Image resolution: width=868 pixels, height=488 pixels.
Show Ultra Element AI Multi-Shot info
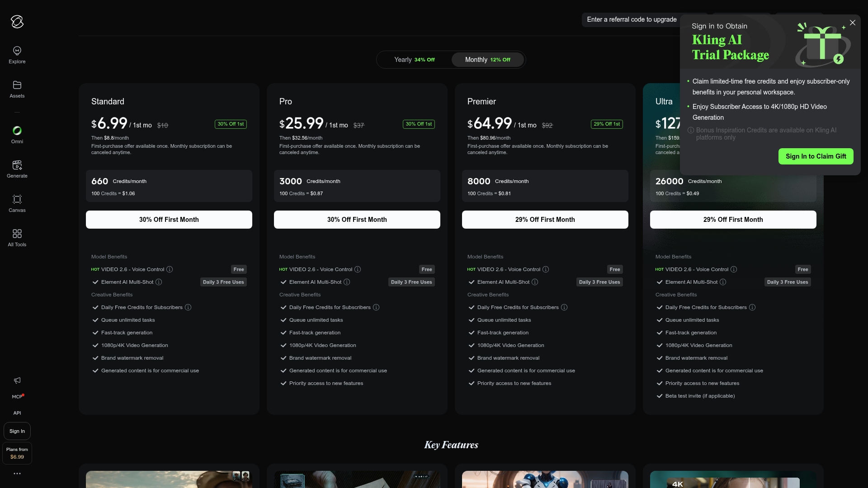tap(723, 282)
